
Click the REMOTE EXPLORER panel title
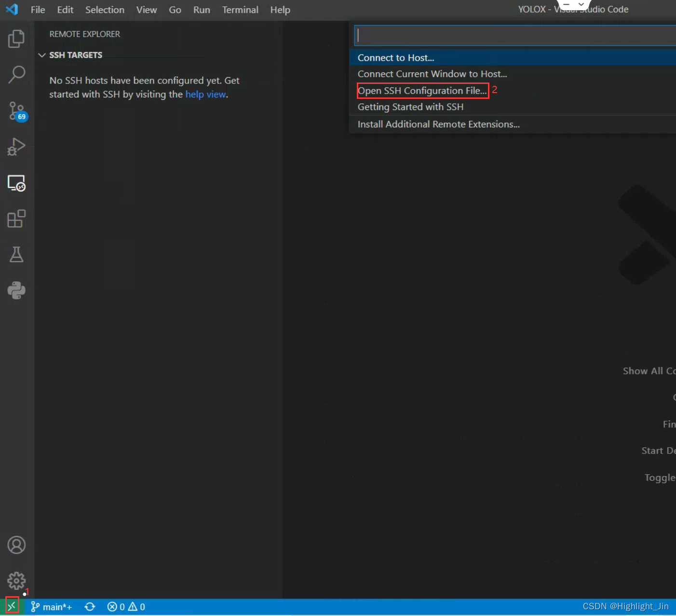tap(85, 34)
